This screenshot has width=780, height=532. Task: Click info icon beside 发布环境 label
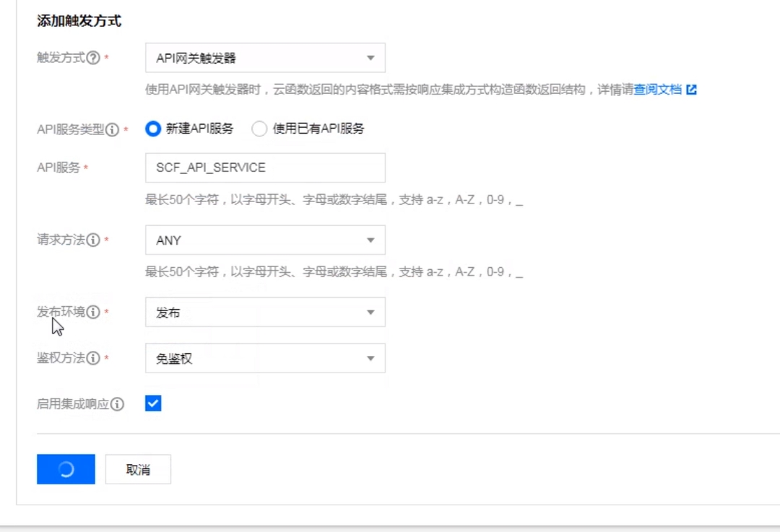(92, 312)
